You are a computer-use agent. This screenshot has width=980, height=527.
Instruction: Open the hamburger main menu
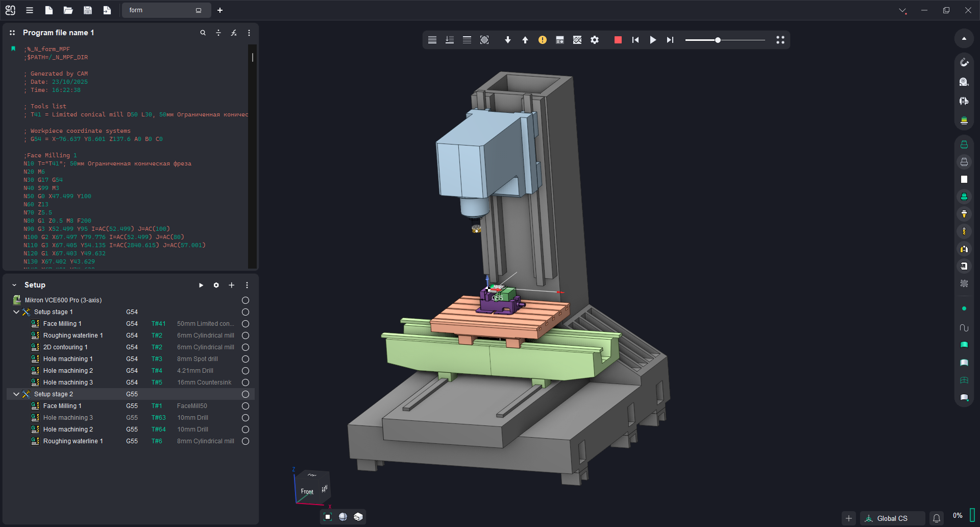[x=30, y=10]
